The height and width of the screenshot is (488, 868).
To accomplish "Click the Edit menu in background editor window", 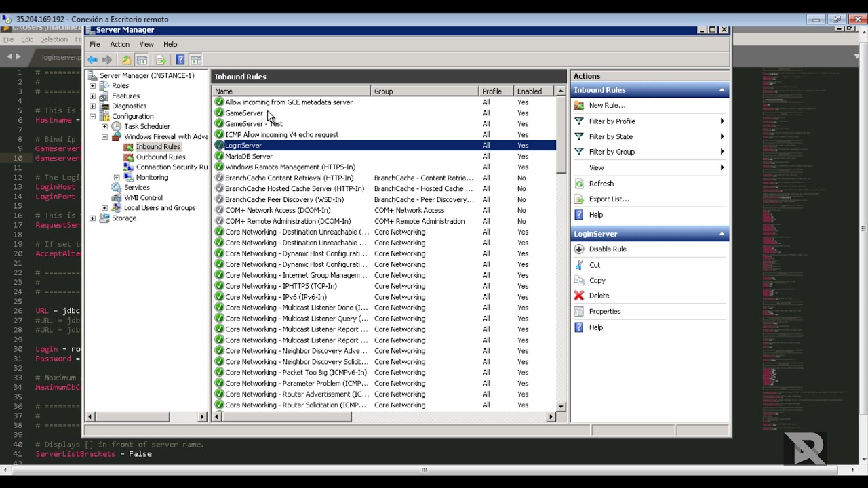I will click(x=26, y=39).
